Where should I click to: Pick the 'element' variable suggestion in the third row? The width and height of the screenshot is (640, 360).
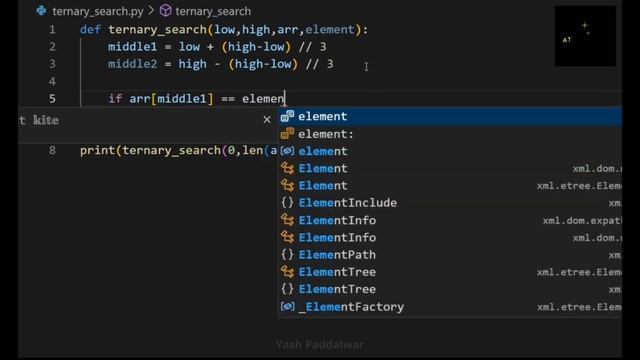point(450,151)
